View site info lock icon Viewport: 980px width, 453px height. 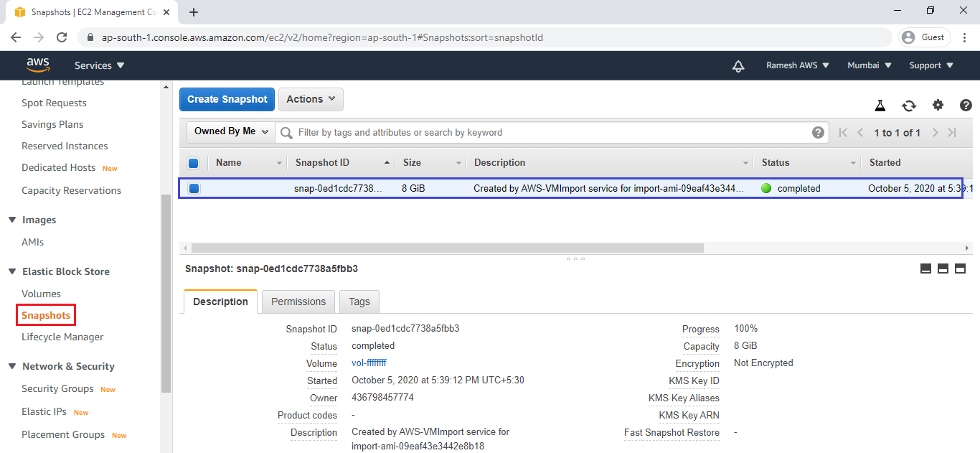coord(90,37)
